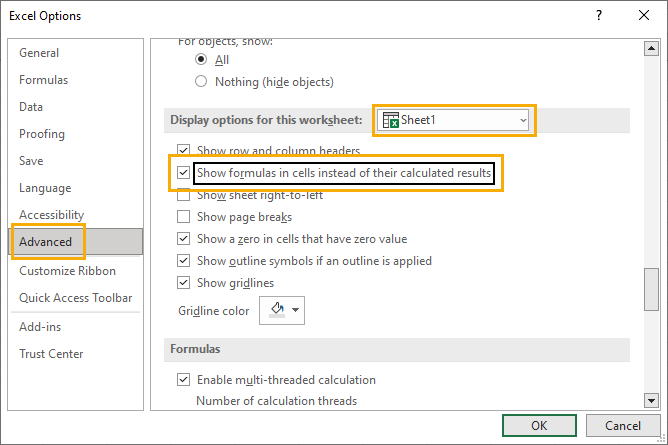Open the Formulas category
Viewport: 668px width, 445px height.
point(42,80)
